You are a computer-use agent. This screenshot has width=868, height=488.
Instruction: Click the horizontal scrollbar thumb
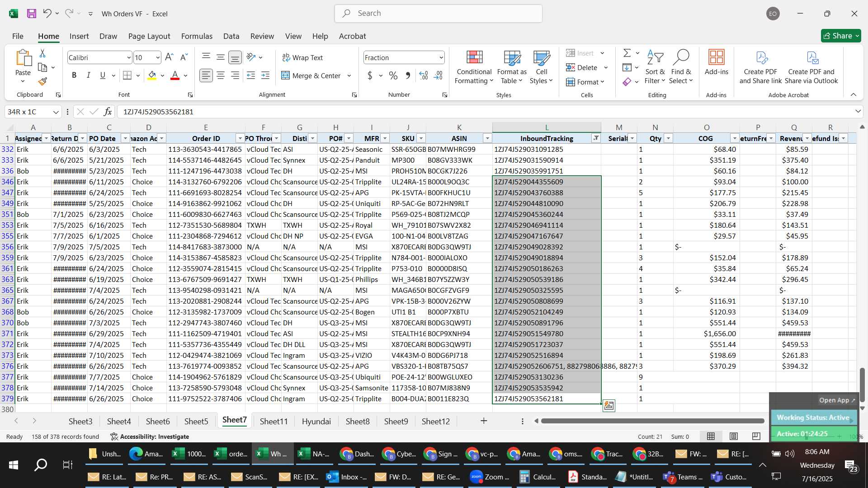(652, 421)
